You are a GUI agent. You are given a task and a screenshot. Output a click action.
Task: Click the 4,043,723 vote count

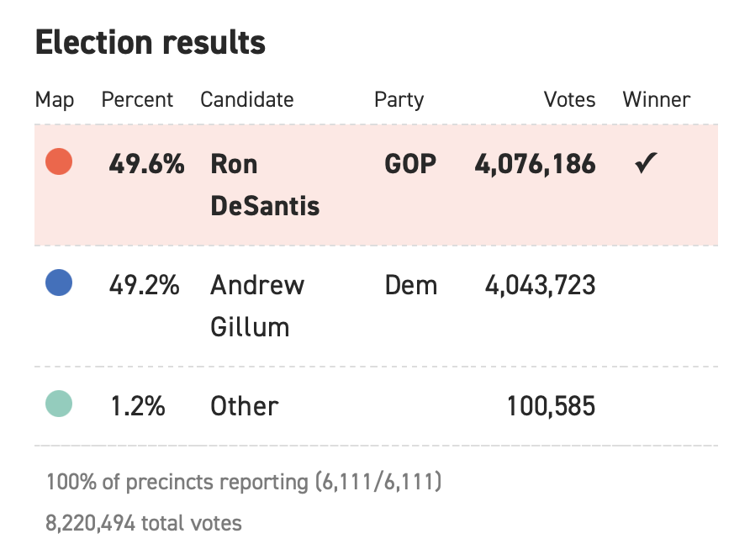pos(541,286)
